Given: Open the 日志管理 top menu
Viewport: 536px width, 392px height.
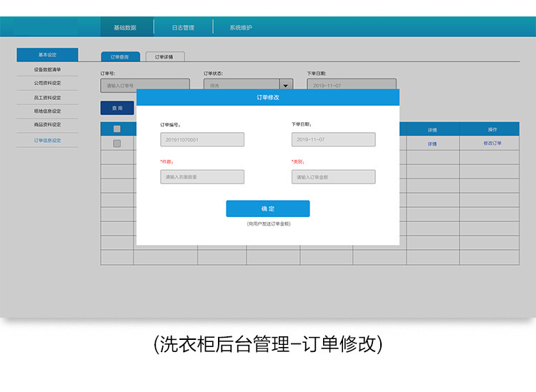Looking at the screenshot, I should click(183, 28).
